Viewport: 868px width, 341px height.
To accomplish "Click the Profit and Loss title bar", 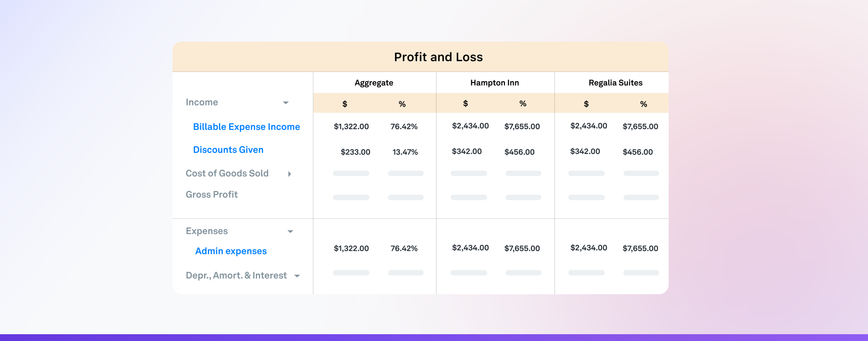I will (x=438, y=57).
